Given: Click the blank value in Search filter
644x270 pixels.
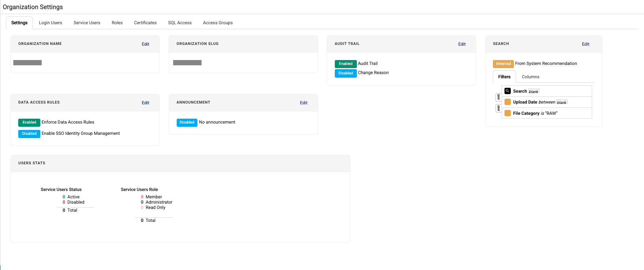Looking at the screenshot, I should pyautogui.click(x=533, y=92).
